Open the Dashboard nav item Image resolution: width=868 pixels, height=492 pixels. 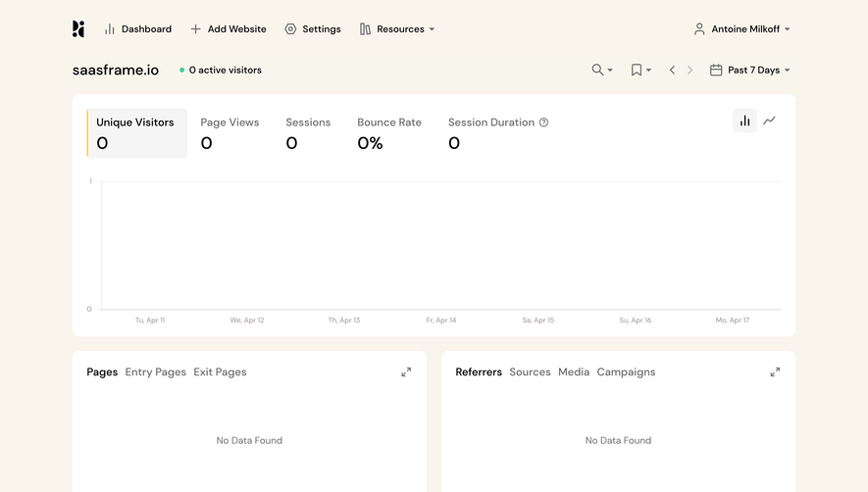pyautogui.click(x=138, y=28)
